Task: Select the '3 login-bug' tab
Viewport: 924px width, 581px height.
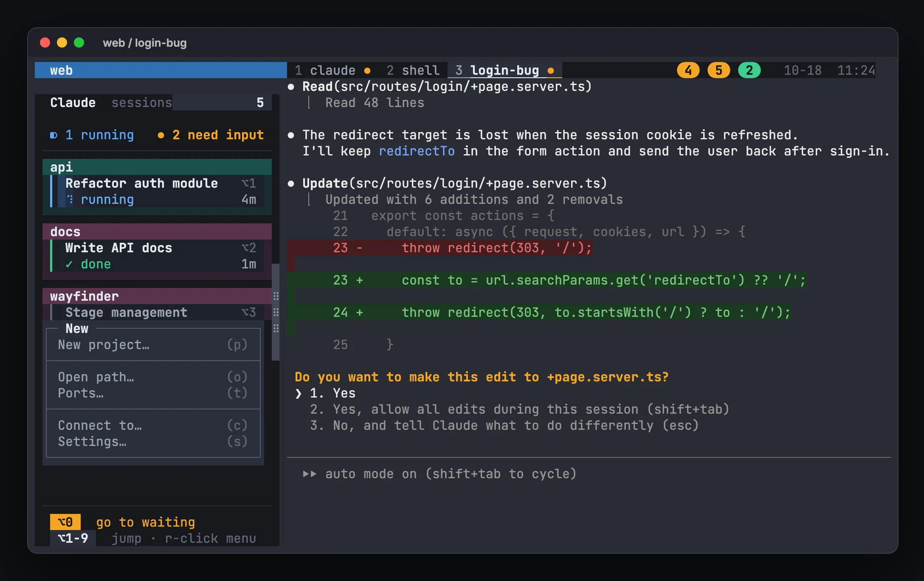Action: pyautogui.click(x=504, y=70)
